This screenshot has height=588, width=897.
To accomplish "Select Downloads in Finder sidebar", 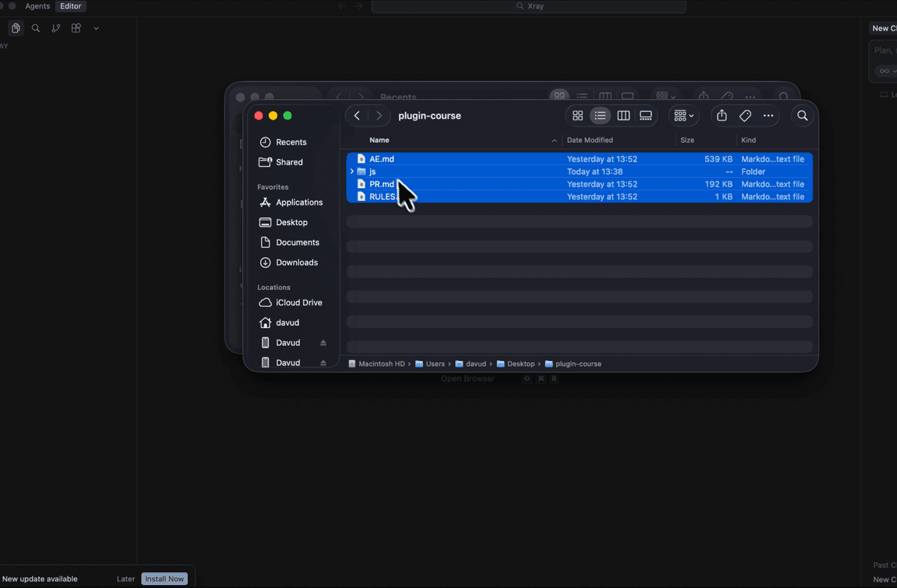I will [x=297, y=262].
